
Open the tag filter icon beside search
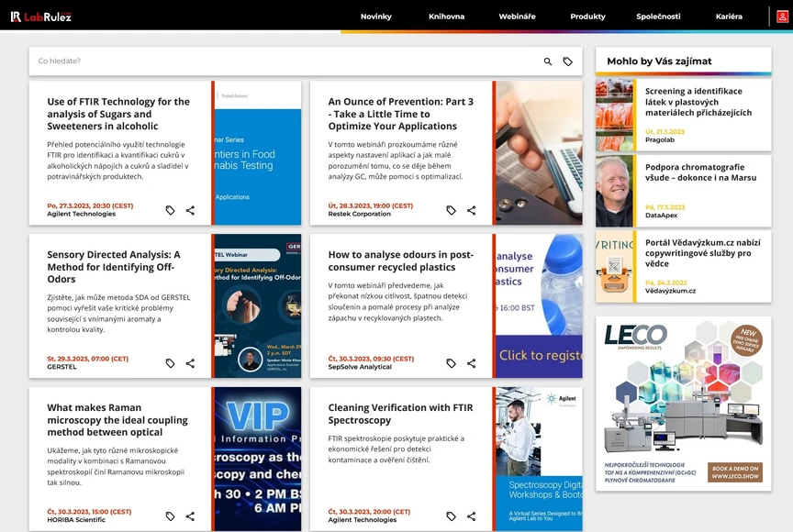[568, 60]
